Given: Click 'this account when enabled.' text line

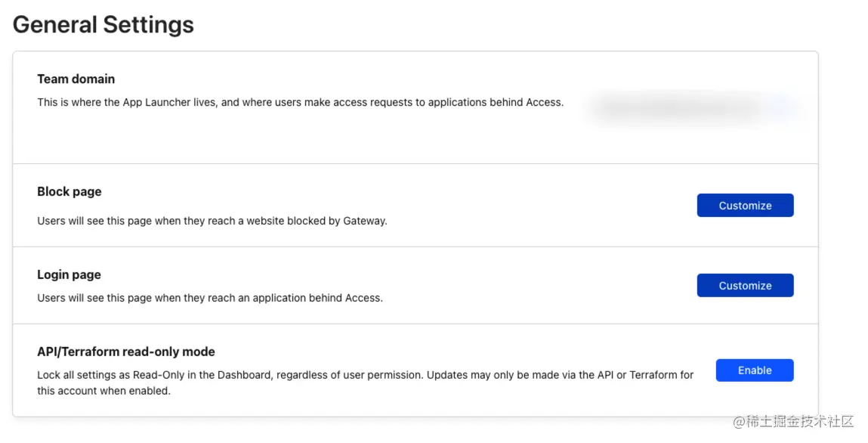Looking at the screenshot, I should (103, 391).
